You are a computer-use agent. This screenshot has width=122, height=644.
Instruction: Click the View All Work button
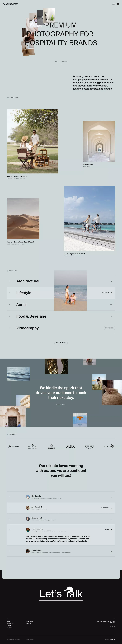tap(61, 343)
